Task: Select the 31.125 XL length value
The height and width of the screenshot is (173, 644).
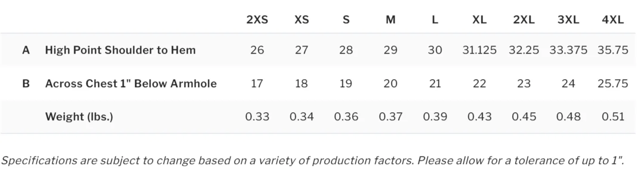Action: [479, 50]
